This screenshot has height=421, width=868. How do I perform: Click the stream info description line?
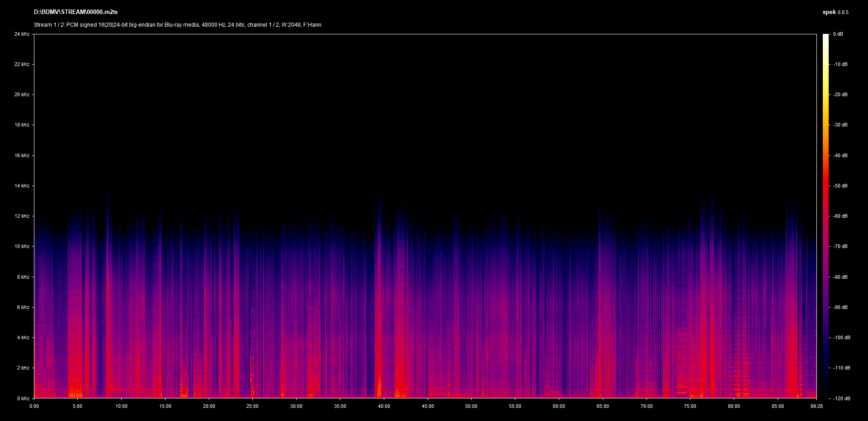pos(177,25)
